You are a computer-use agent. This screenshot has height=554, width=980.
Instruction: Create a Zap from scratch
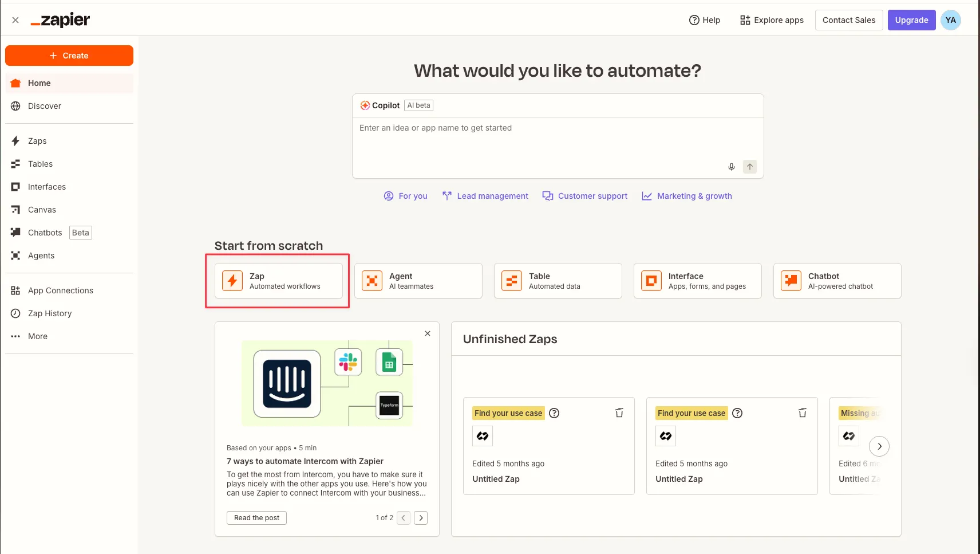coord(279,281)
